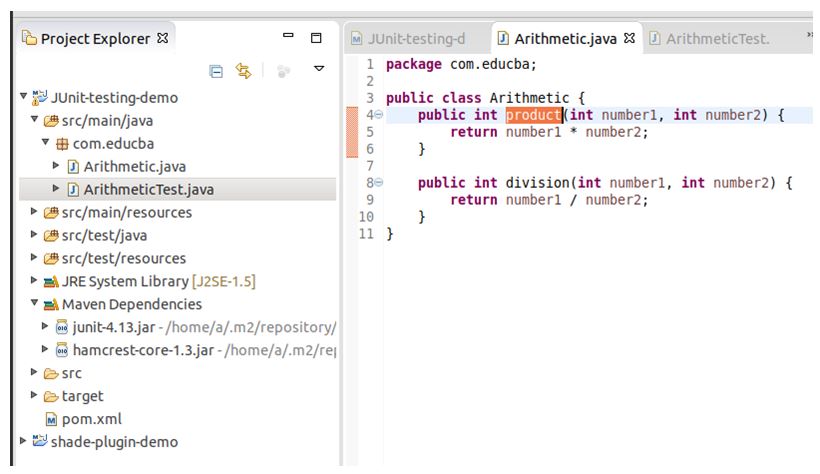Collapse the JUnit-testing-demo project
820x474 pixels.
(24, 96)
